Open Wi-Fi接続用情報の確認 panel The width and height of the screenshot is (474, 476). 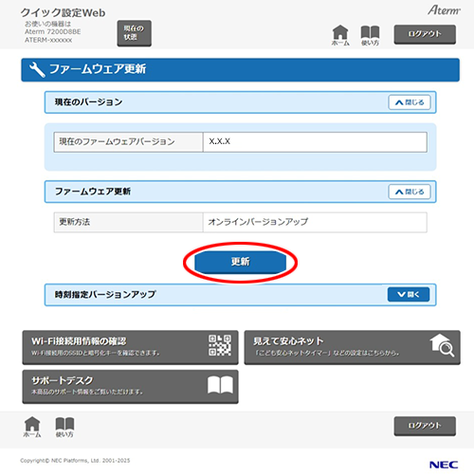(x=130, y=347)
